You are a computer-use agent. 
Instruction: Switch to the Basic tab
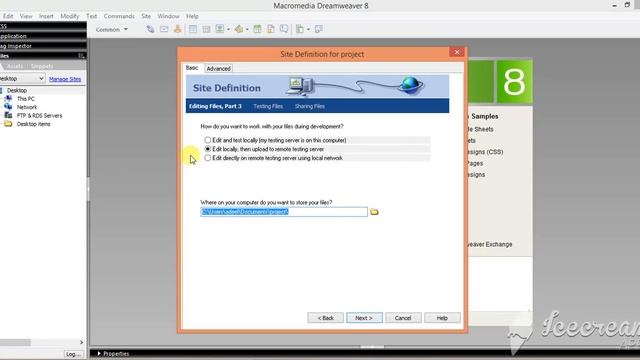pos(192,68)
